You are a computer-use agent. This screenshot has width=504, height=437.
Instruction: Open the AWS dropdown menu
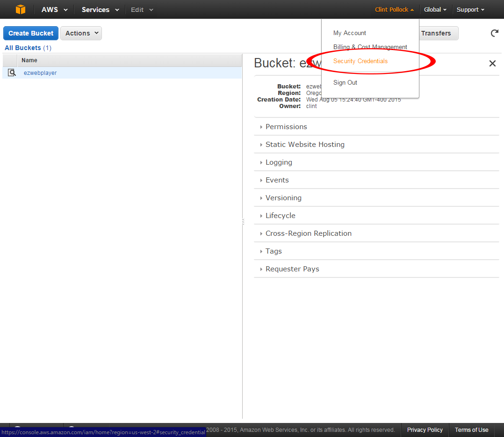(54, 10)
